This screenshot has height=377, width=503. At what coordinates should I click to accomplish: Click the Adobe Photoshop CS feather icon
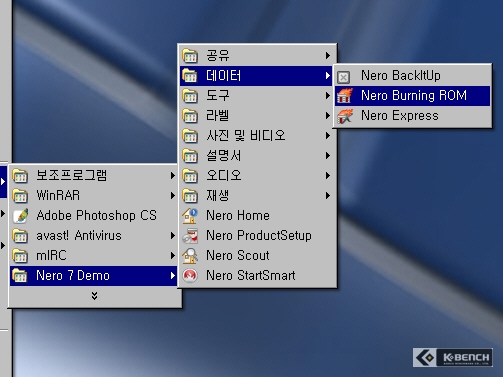(x=20, y=216)
